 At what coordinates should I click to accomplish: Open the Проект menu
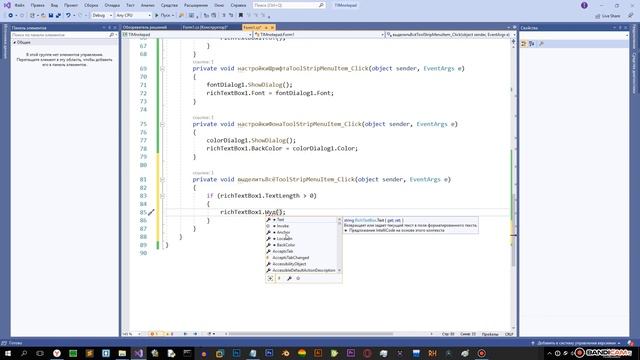[x=71, y=5]
